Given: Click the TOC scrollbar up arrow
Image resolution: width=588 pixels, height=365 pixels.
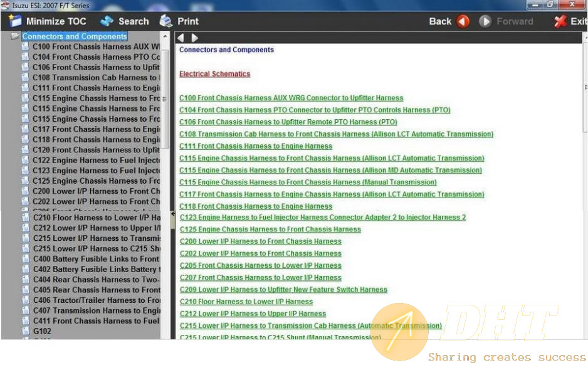Looking at the screenshot, I should point(165,36).
